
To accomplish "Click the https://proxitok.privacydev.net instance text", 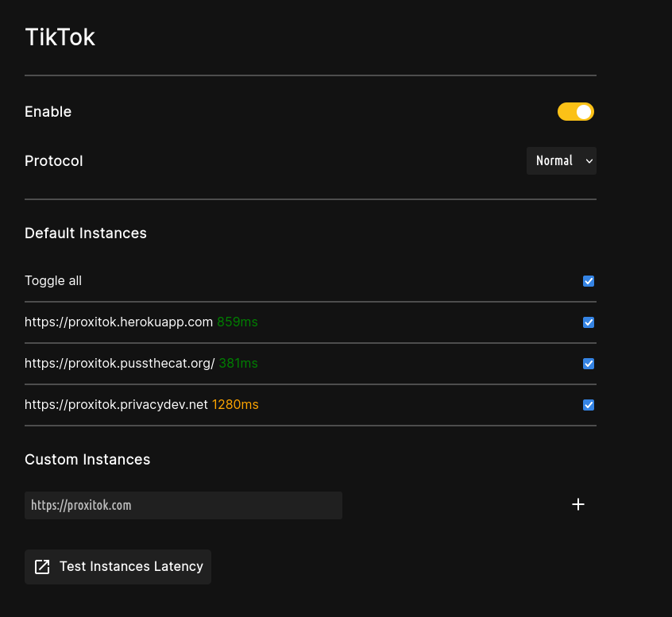I will (116, 404).
